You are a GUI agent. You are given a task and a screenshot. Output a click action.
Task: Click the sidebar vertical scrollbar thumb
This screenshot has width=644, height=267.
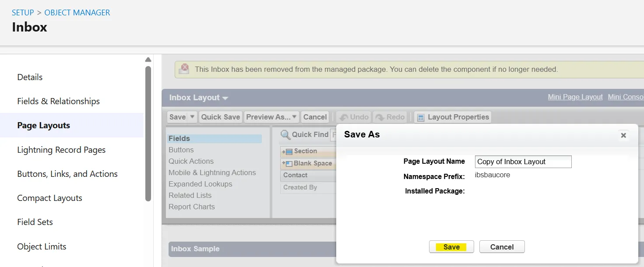(148, 133)
